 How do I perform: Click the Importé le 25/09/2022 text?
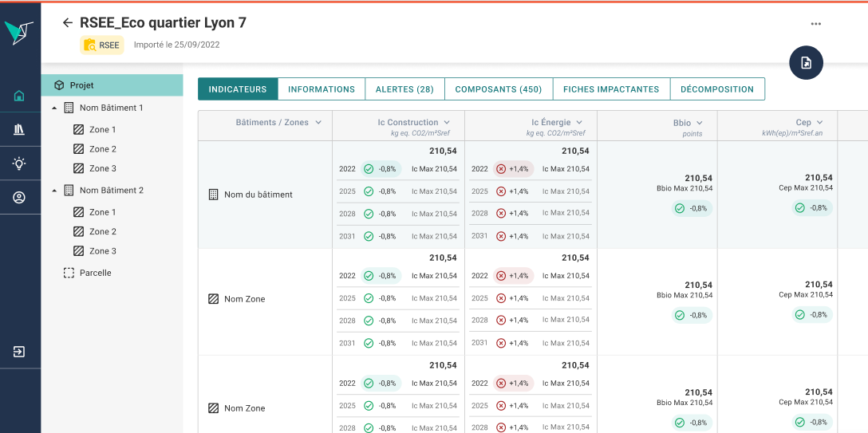176,45
